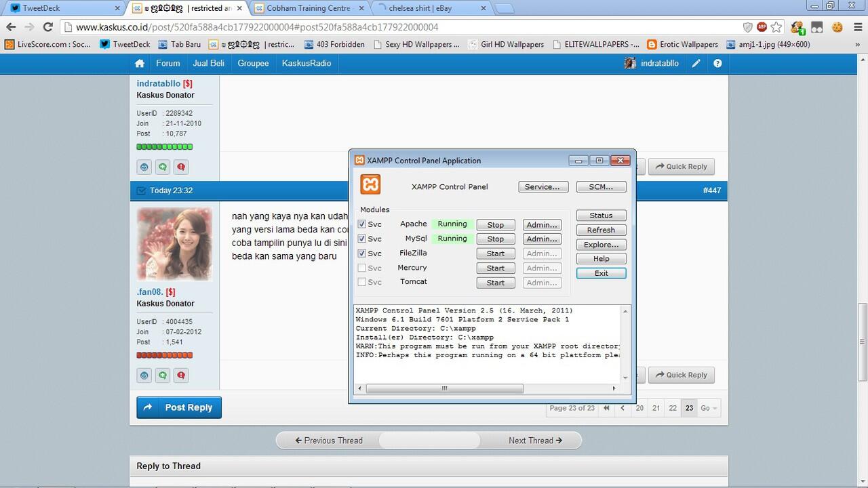Stop the Apache module in XAMPP
The image size is (868, 488).
[496, 225]
